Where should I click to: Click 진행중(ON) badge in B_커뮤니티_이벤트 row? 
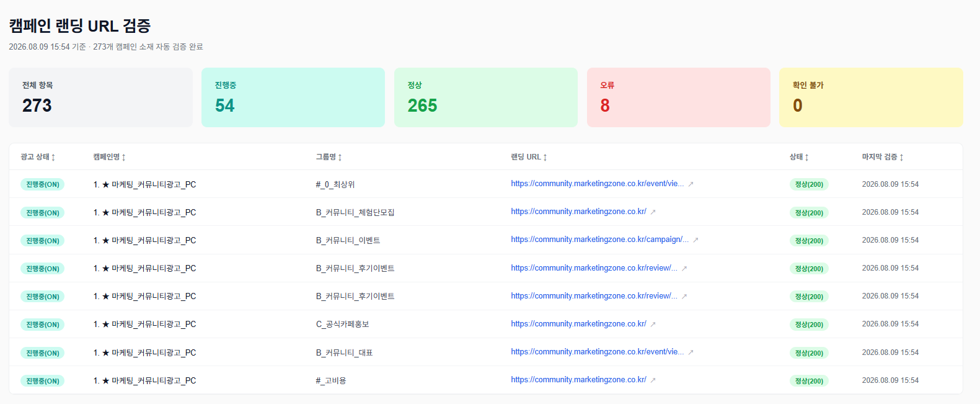coord(43,241)
